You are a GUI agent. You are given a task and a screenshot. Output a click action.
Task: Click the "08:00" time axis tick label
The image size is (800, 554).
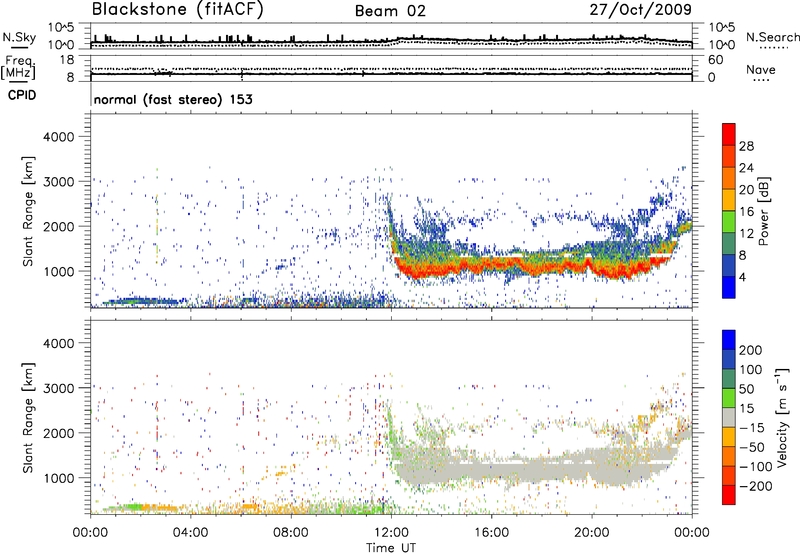[x=291, y=533]
